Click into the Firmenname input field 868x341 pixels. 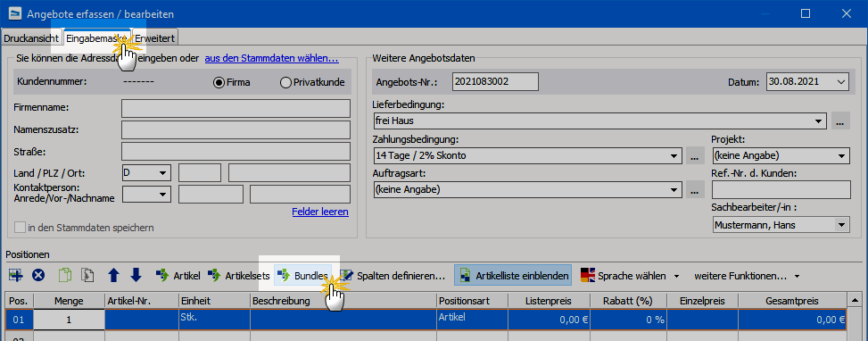pyautogui.click(x=236, y=108)
